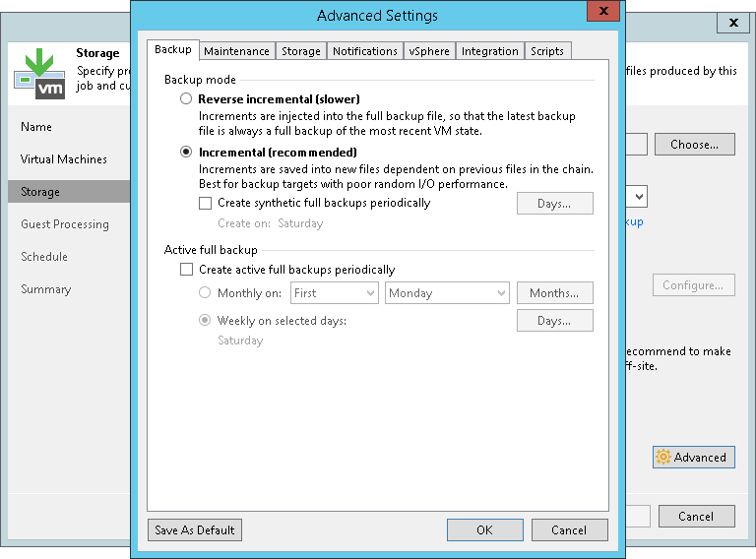This screenshot has height=559, width=756.
Task: Open the Storage tab in Advanced Settings
Action: pyautogui.click(x=301, y=51)
